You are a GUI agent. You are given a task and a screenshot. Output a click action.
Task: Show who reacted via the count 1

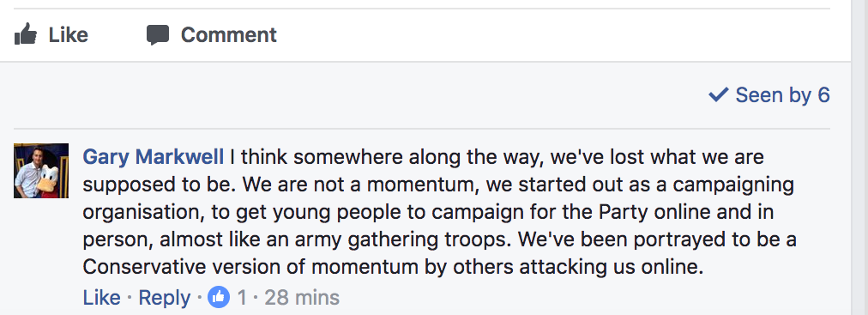pyautogui.click(x=242, y=298)
